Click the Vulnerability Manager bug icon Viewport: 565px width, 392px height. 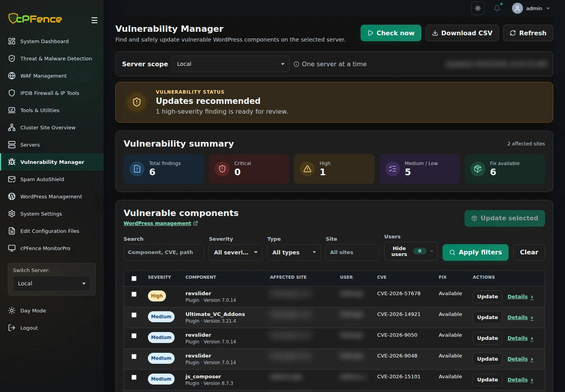click(x=12, y=162)
